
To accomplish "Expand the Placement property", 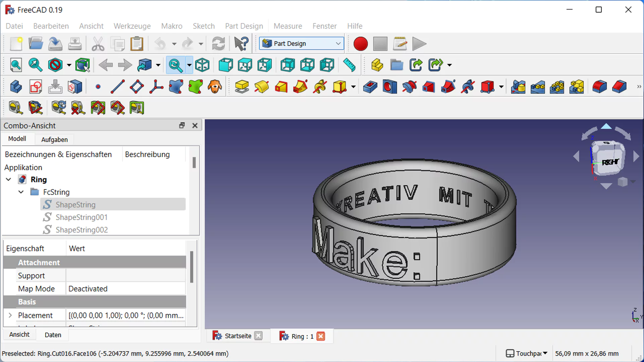I will point(10,315).
